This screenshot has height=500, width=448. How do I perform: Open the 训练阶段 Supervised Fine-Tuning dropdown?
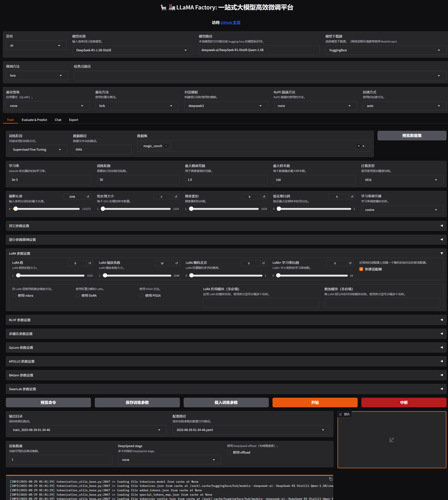[38, 149]
